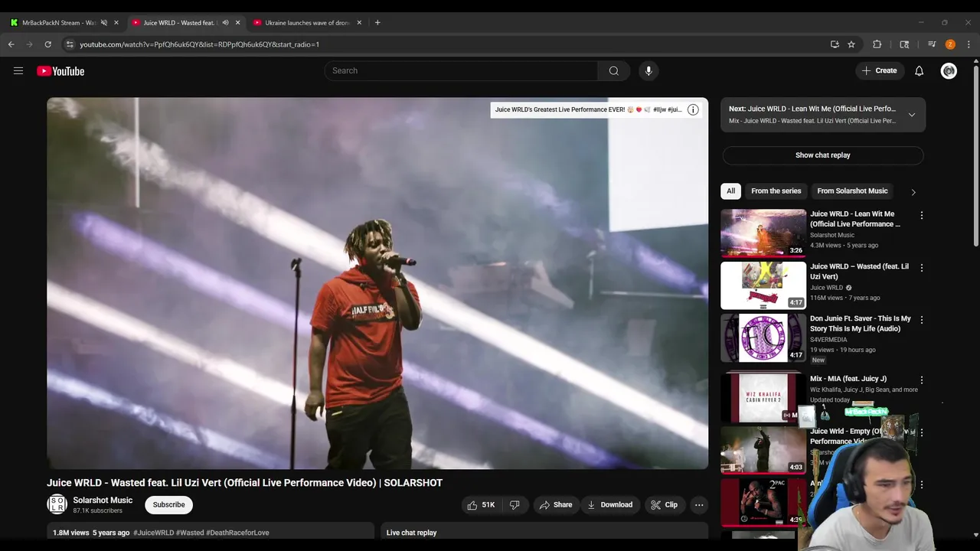View site information icon in address bar
This screenshot has width=980, height=551.
[x=70, y=44]
